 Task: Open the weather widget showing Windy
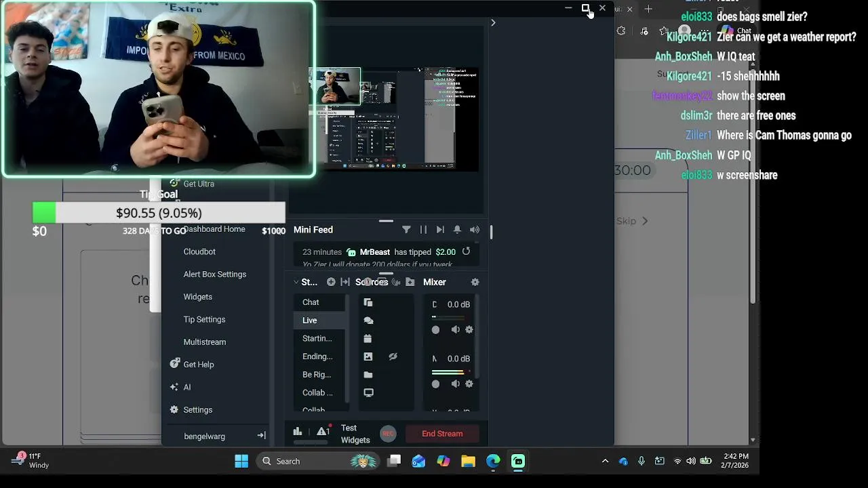tap(31, 461)
